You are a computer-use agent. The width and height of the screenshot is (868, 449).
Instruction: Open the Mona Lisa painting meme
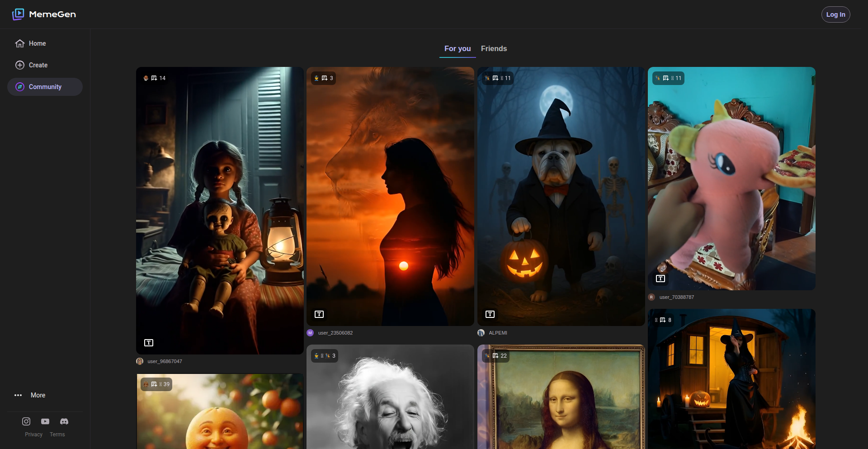click(x=561, y=397)
